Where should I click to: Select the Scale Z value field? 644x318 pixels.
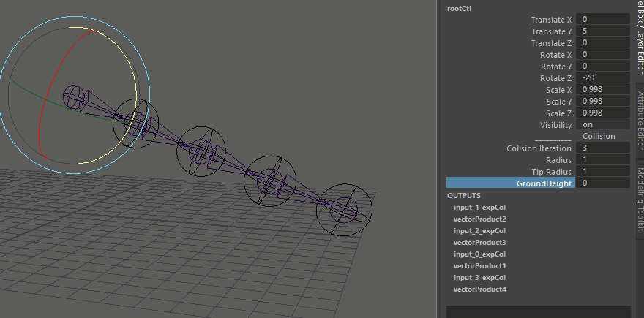click(x=602, y=113)
